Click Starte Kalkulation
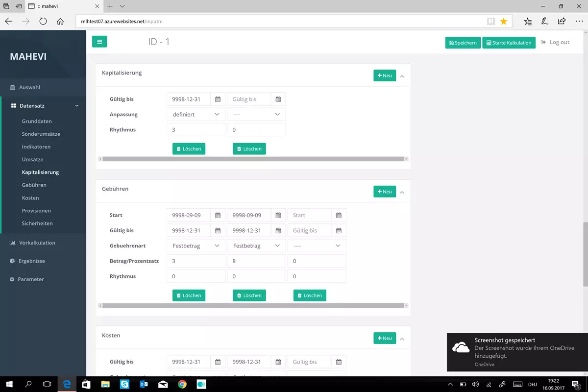Viewport: 588px width, 392px height. [509, 43]
